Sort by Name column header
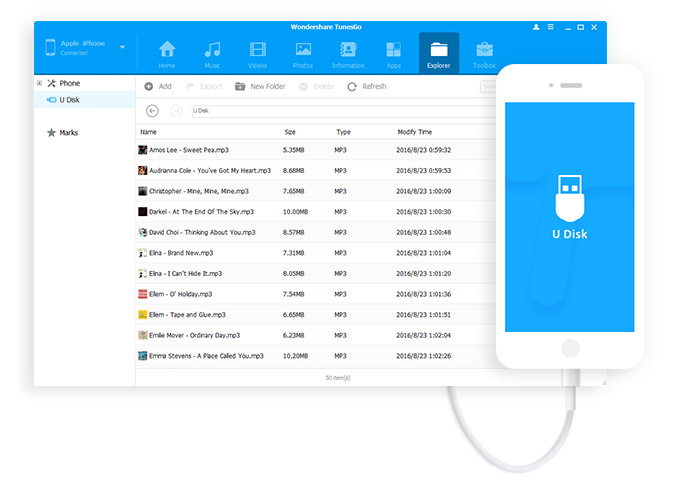The image size is (696, 487). click(x=148, y=132)
